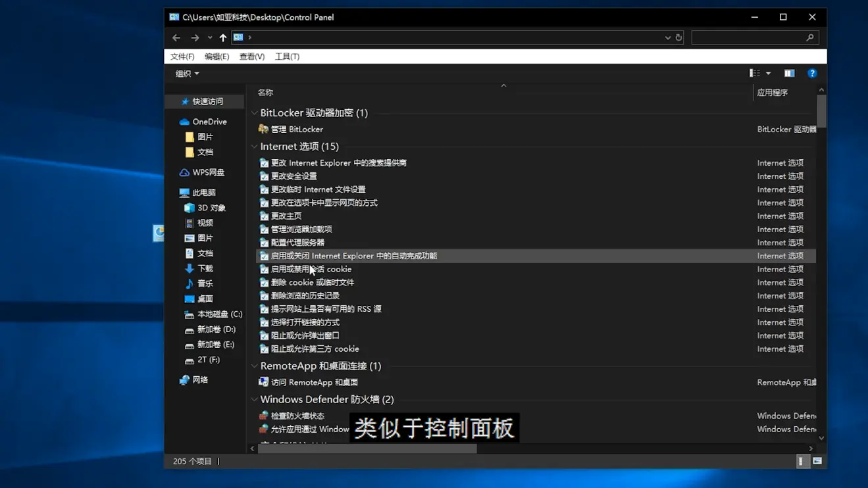Open 选择打开链接的方式 item
Screen dimensions: 868x488
click(x=305, y=322)
